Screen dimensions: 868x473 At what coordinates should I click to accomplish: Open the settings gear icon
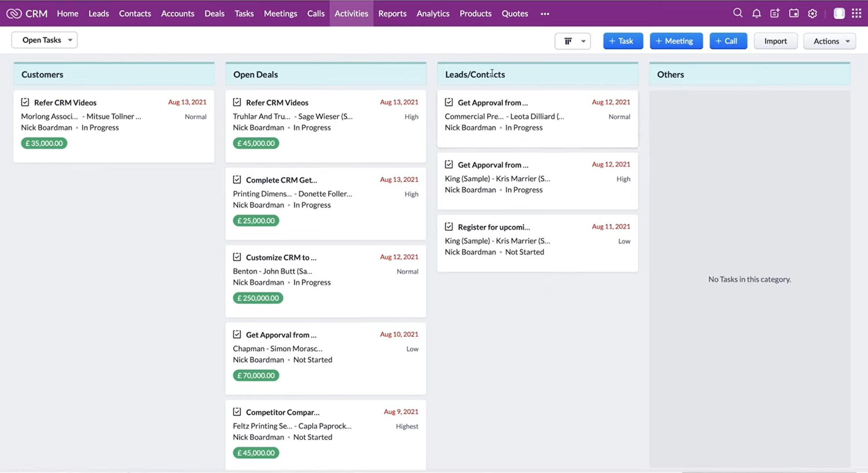coord(812,14)
